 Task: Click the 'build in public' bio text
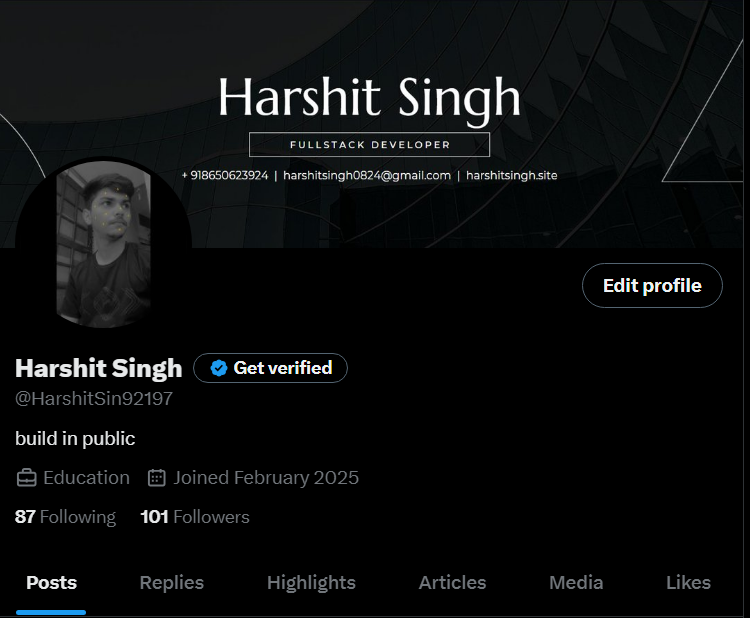[x=75, y=439]
